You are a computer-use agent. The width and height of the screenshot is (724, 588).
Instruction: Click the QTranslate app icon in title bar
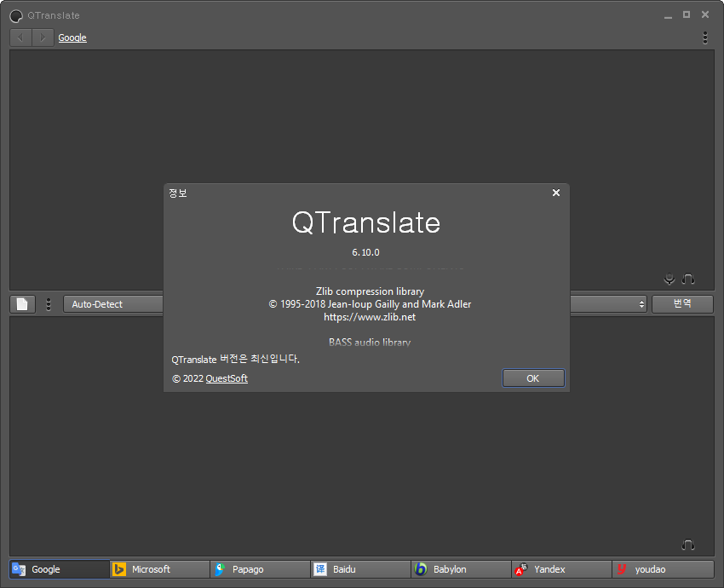point(16,15)
